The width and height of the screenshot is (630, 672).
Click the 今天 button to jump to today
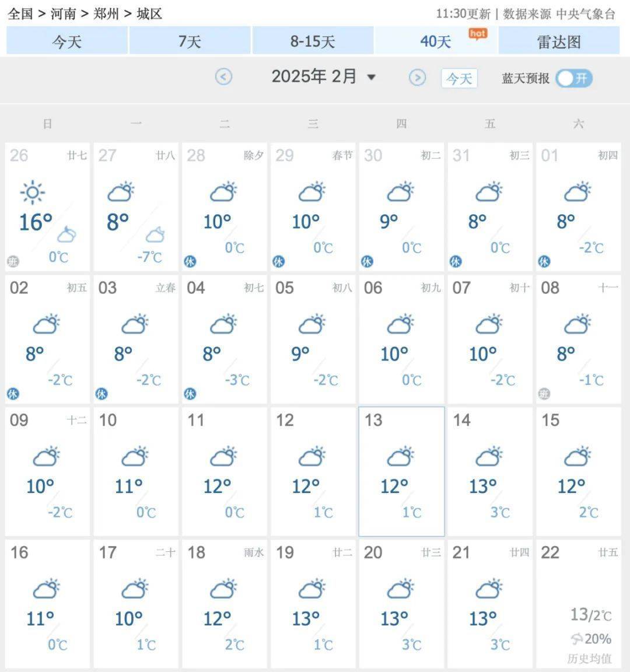(459, 78)
